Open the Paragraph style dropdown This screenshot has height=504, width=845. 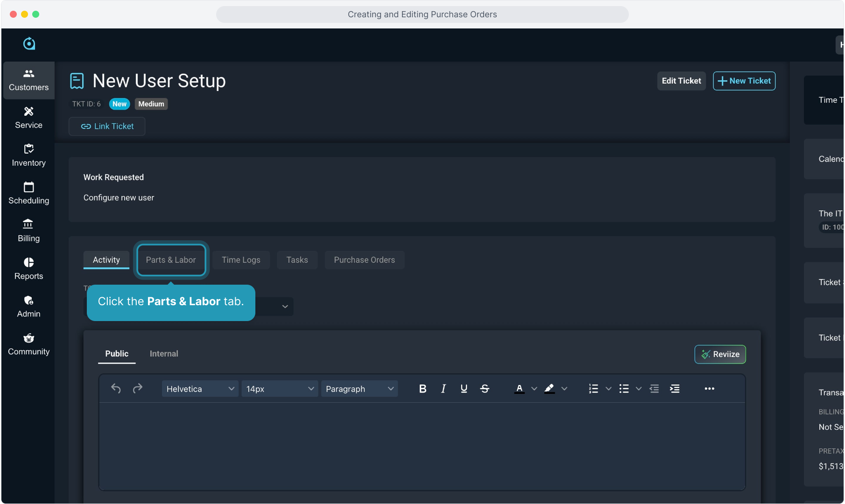click(359, 389)
